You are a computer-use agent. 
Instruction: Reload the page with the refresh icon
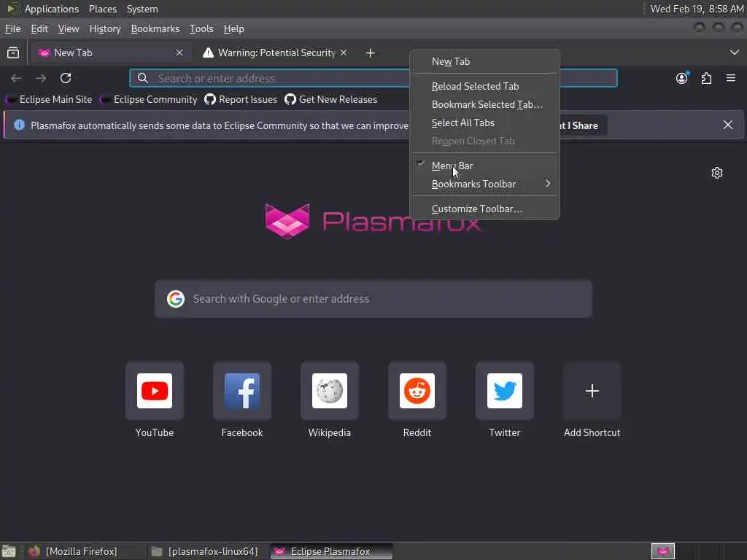click(66, 78)
